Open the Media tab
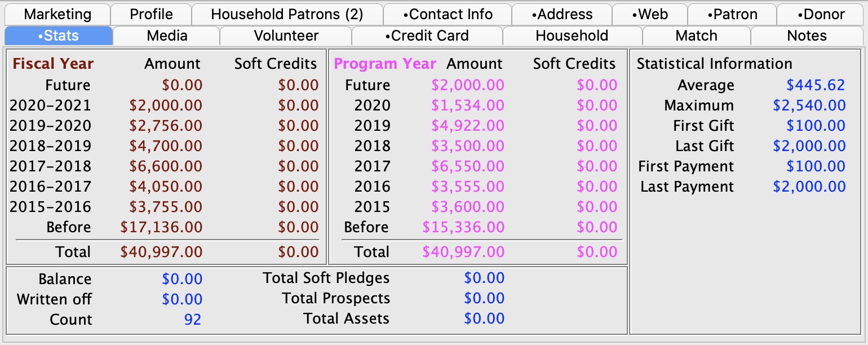Viewport: 868px width, 345px height. coord(167,36)
